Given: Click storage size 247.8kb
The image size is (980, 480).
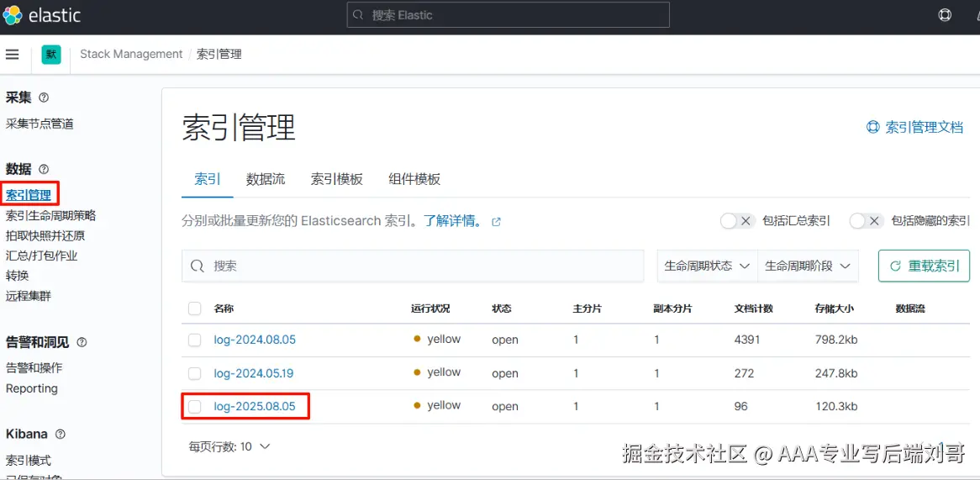Looking at the screenshot, I should click(836, 373).
